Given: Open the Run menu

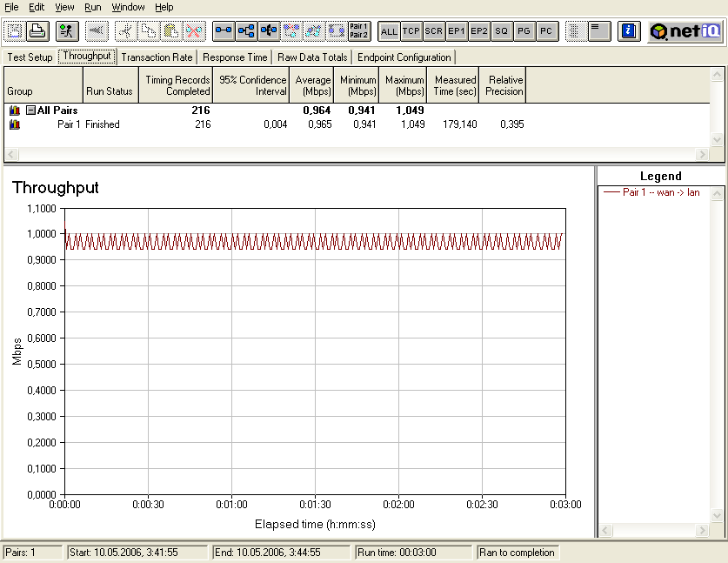Looking at the screenshot, I should pyautogui.click(x=92, y=7).
